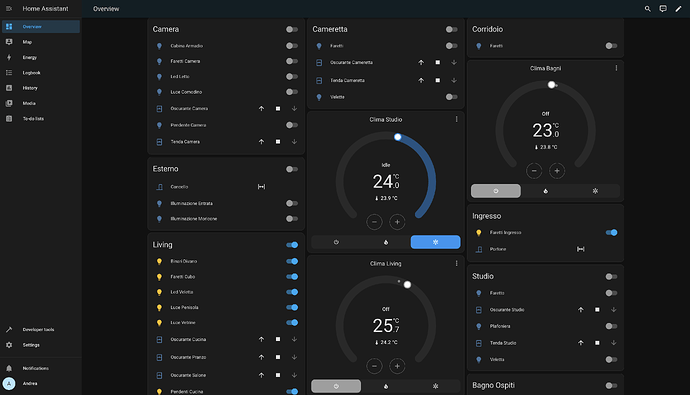Open the Media browser
This screenshot has width=690, height=395.
tap(41, 103)
